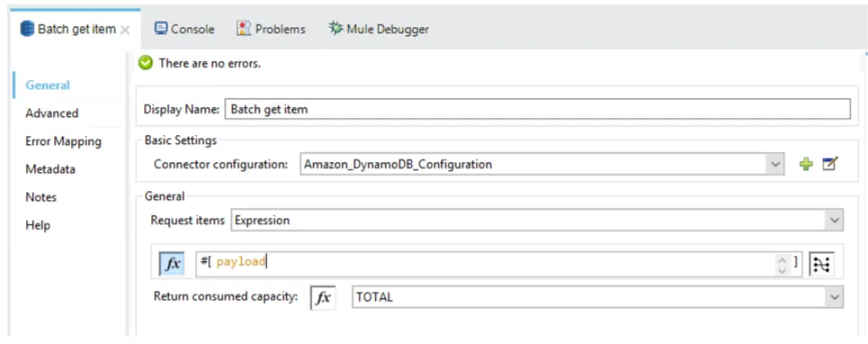This screenshot has height=344, width=868.
Task: Click the 'Display Name:' label
Action: pos(181,109)
